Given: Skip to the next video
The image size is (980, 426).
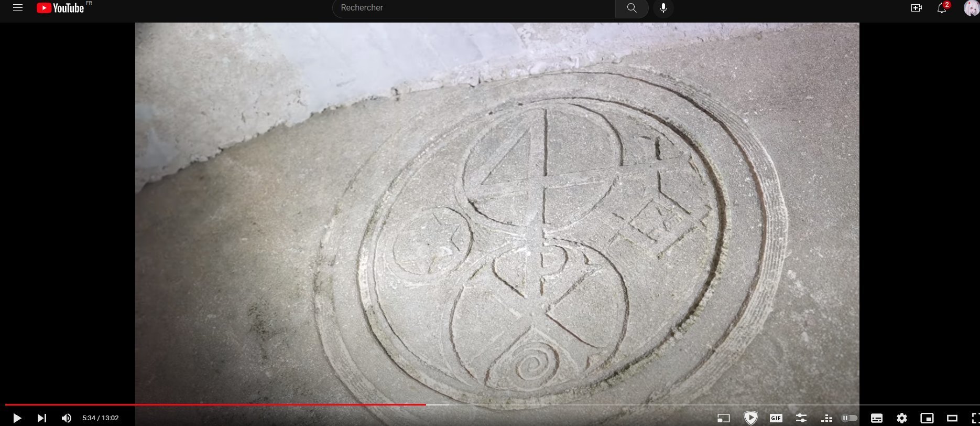Looking at the screenshot, I should point(42,418).
